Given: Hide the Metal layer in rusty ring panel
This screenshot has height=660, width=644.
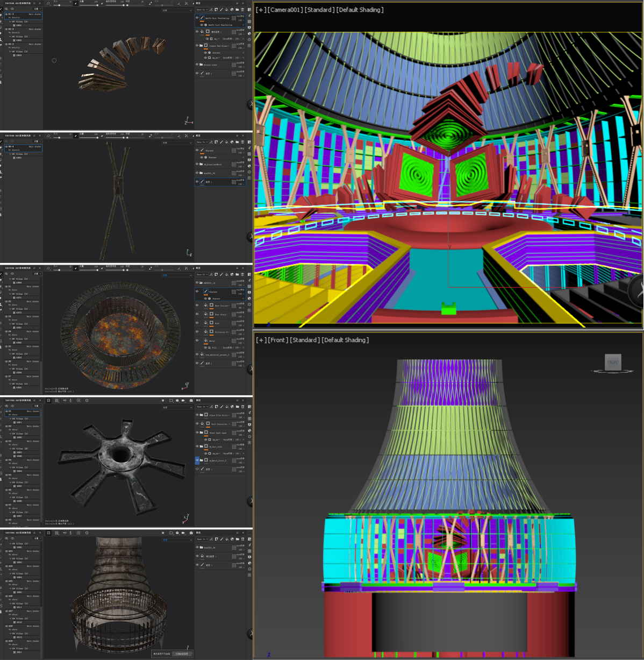Looking at the screenshot, I should (x=197, y=340).
